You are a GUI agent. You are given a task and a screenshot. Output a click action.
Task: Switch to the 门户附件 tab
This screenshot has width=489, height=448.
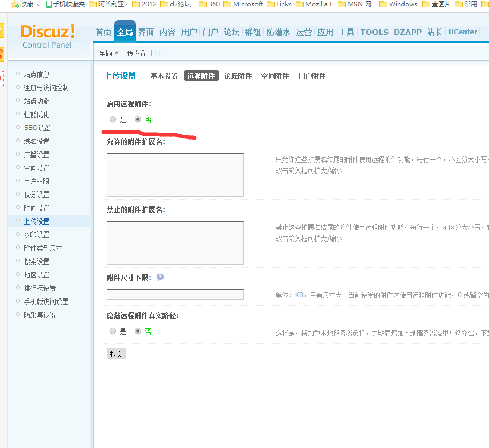[x=312, y=76]
